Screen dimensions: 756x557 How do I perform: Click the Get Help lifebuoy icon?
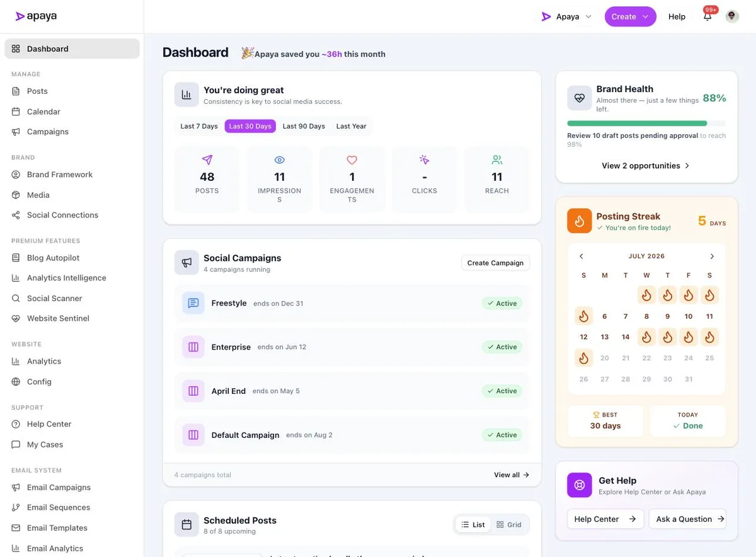pyautogui.click(x=580, y=485)
